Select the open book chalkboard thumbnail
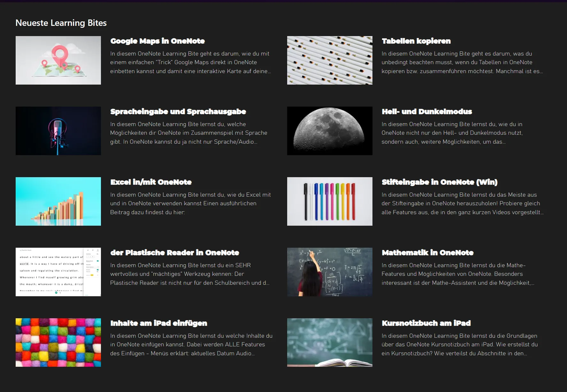Viewport: 567px width, 392px height. point(330,343)
